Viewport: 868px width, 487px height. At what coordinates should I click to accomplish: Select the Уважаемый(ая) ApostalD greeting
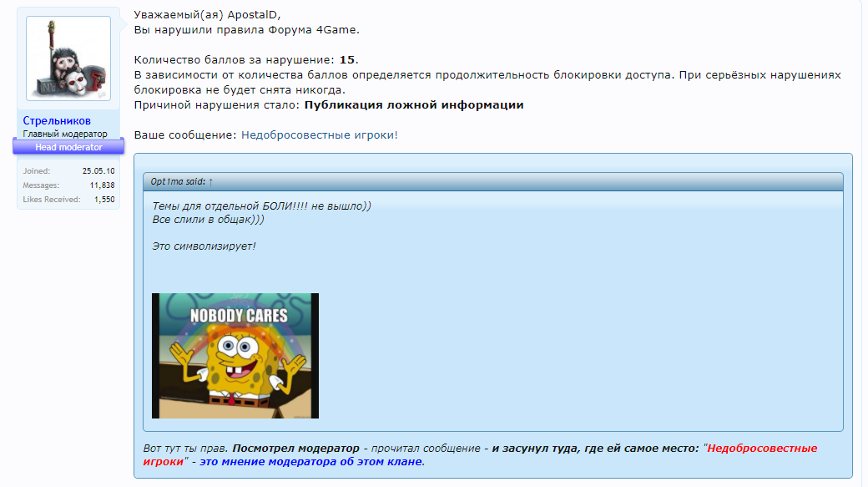(208, 15)
